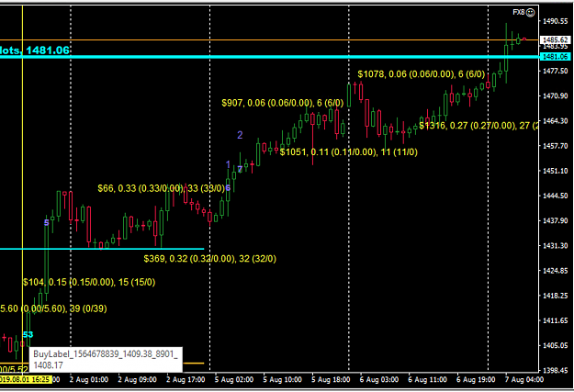
Task: Click the last red candle at 1485.62
Action: pos(524,39)
